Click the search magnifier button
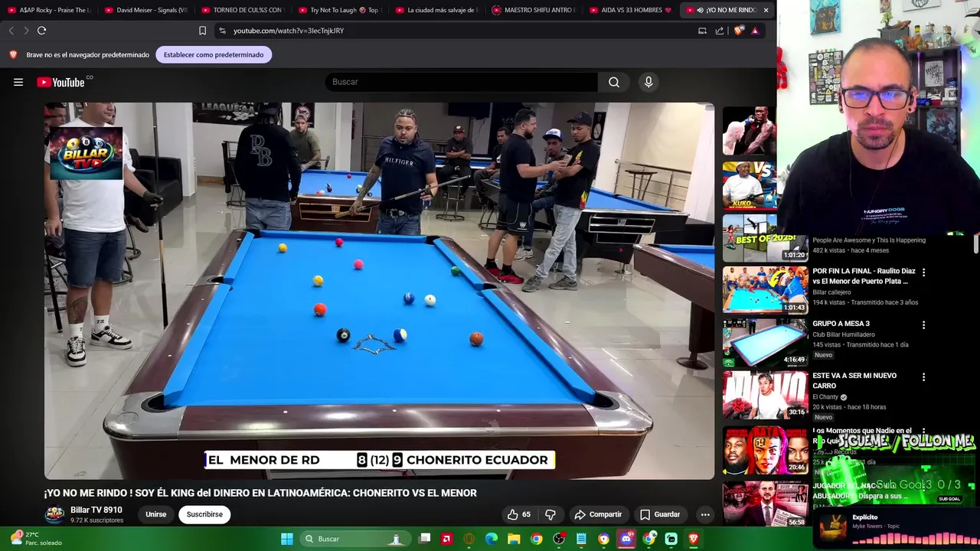Viewport: 980px width, 551px height. (614, 82)
